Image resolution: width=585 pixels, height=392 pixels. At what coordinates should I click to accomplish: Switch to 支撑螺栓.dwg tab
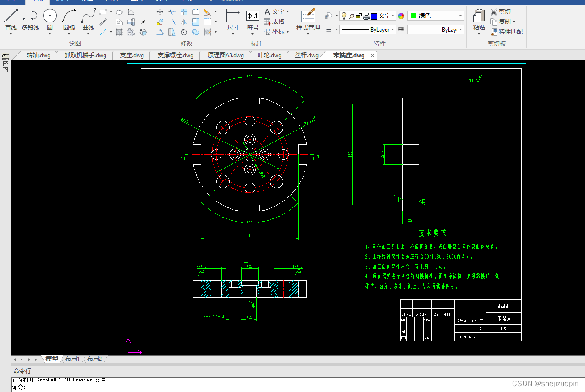[x=176, y=55]
